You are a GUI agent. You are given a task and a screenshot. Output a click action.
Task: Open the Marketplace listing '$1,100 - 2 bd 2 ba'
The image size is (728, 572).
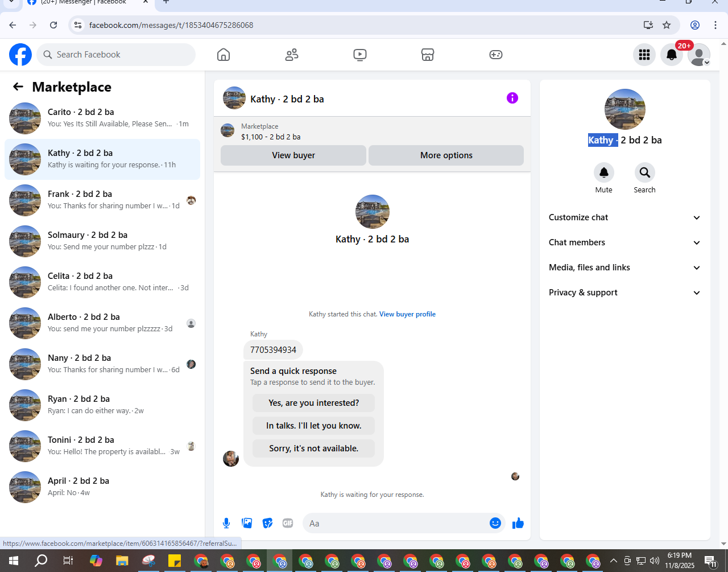click(x=271, y=137)
